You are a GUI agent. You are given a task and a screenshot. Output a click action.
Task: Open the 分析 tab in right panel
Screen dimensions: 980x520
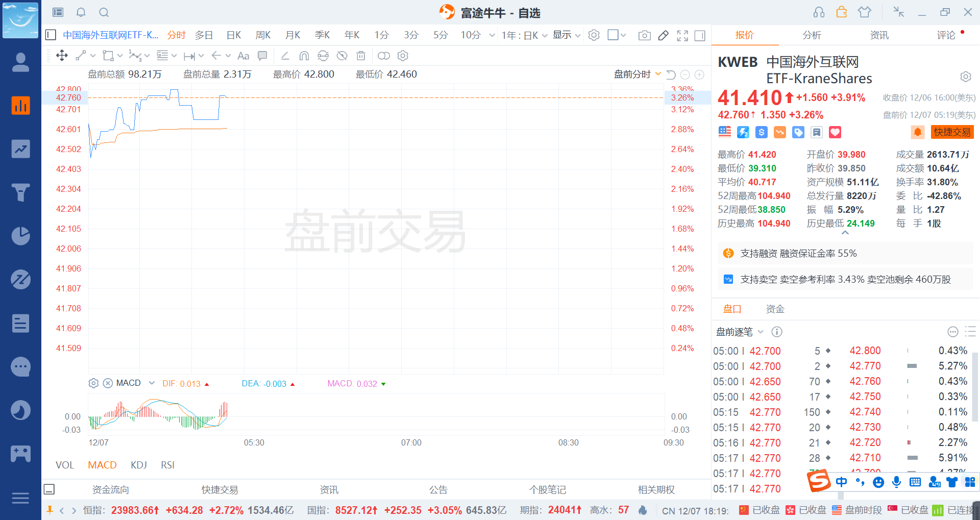coord(812,35)
